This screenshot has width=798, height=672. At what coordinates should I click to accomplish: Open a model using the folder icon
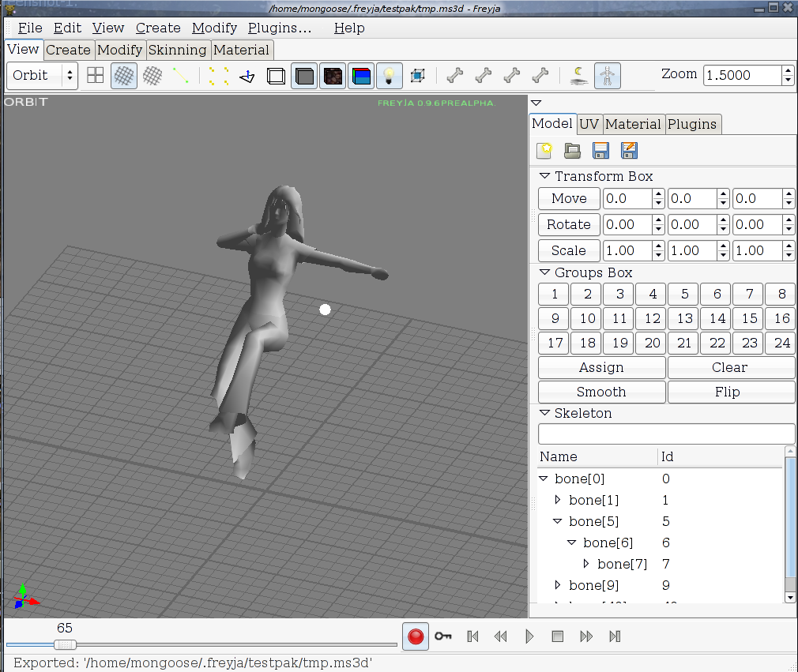point(573,151)
